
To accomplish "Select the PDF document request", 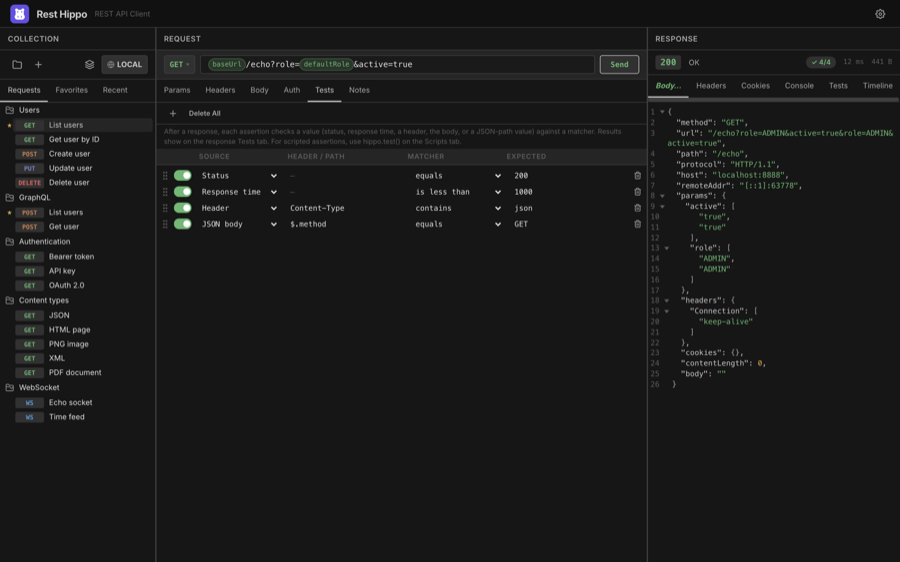I will [x=77, y=373].
